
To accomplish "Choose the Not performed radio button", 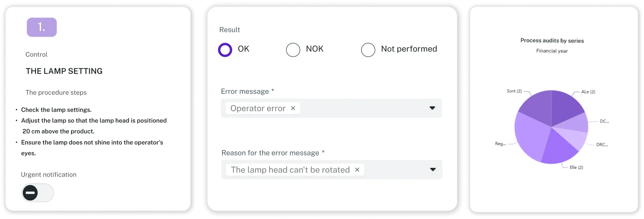I will tap(368, 50).
